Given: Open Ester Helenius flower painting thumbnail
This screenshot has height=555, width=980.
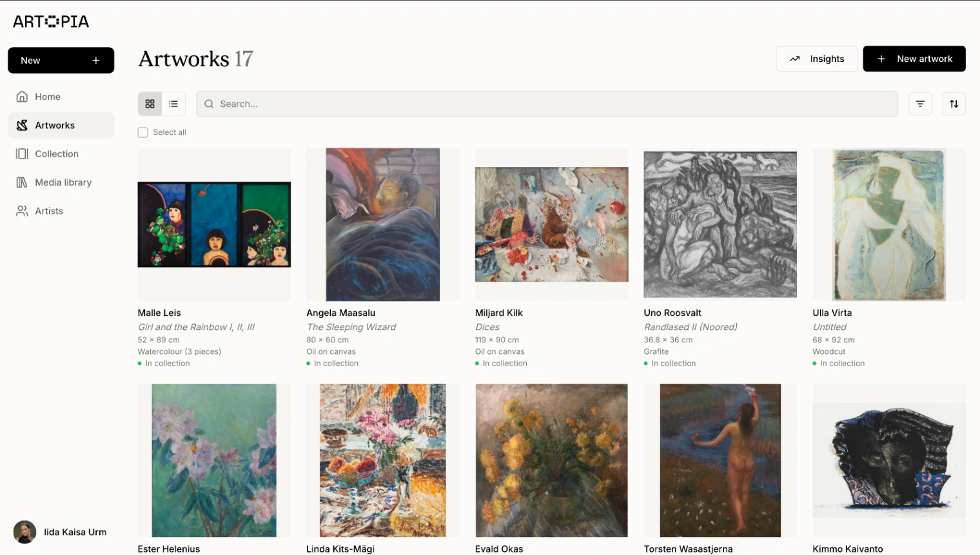Looking at the screenshot, I should click(x=214, y=460).
